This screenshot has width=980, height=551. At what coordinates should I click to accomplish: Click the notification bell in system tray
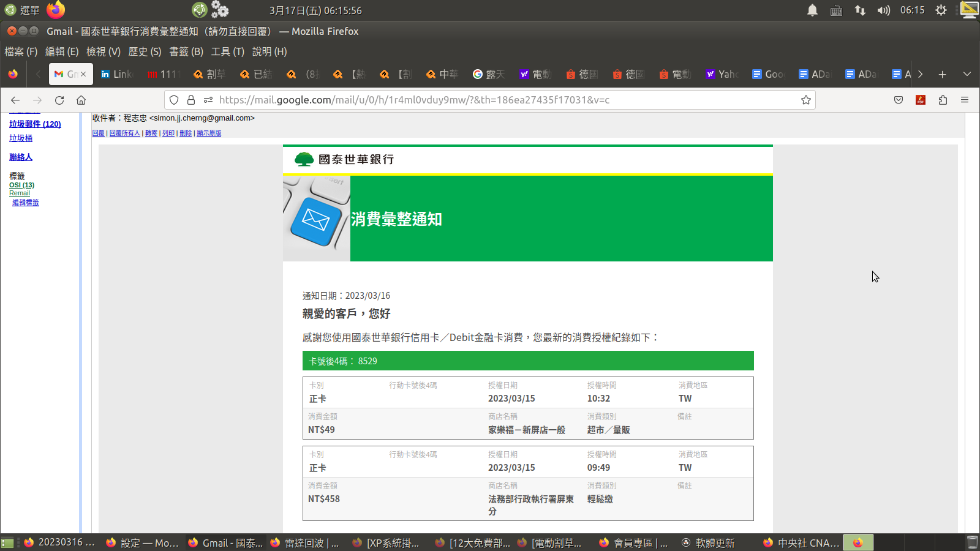[x=812, y=10]
